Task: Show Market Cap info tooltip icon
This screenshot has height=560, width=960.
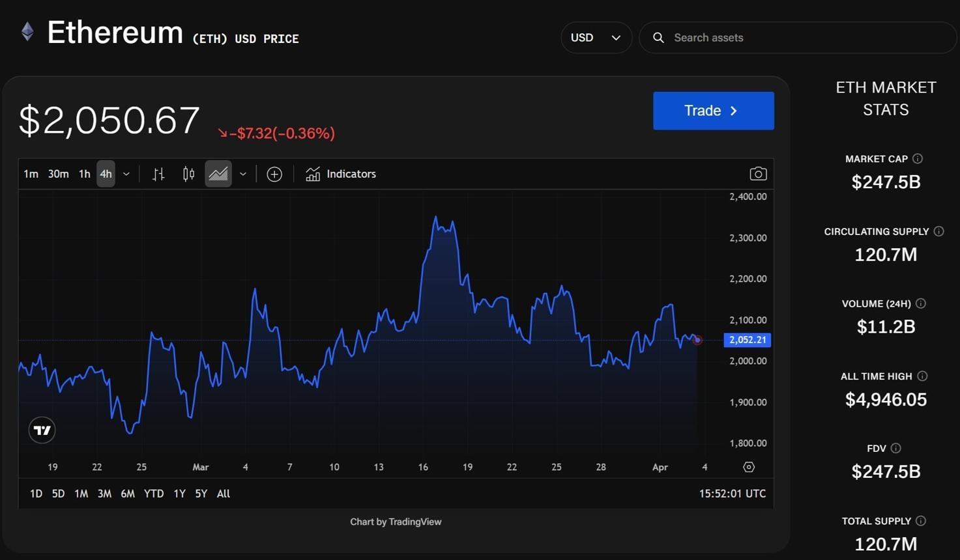Action: click(x=918, y=159)
